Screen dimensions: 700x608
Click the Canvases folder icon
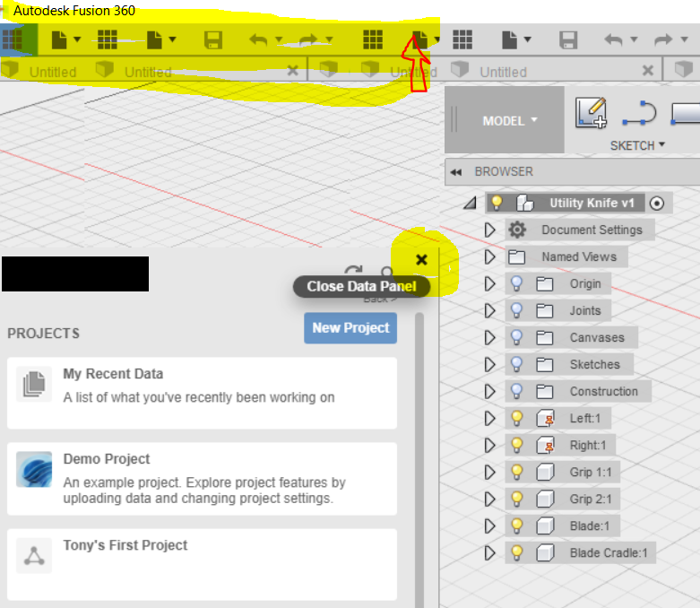545,338
